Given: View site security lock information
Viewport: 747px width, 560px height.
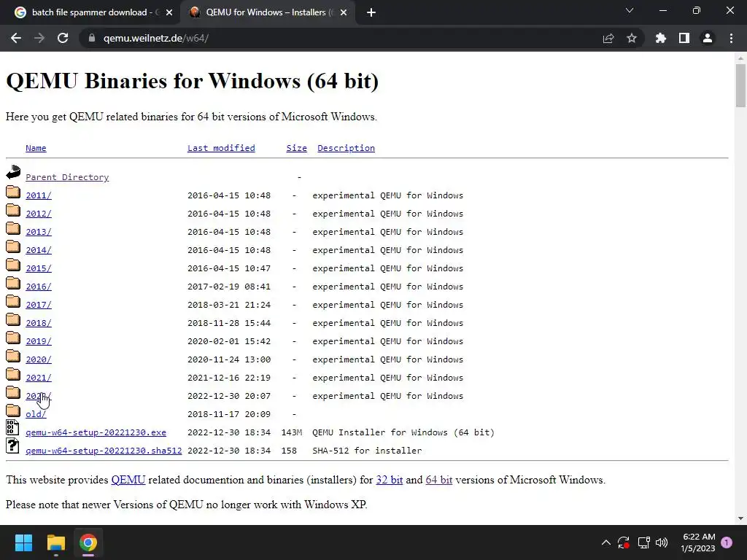Looking at the screenshot, I should 91,38.
